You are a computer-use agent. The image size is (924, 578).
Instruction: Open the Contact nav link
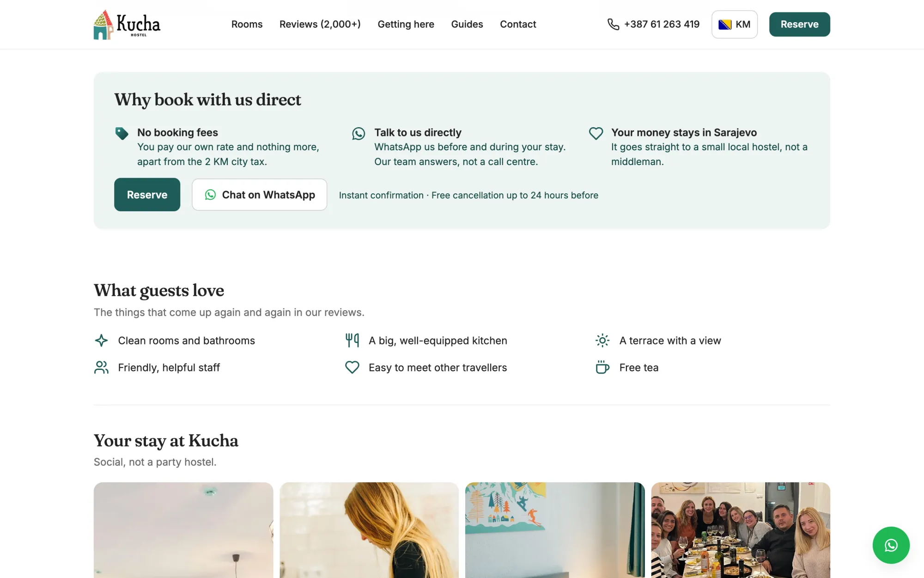518,25
